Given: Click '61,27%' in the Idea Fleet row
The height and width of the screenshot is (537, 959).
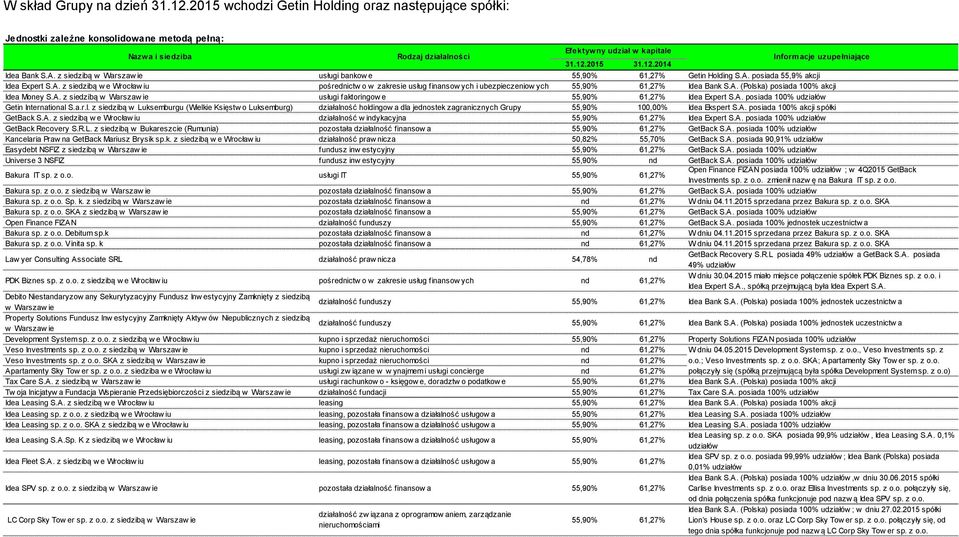Looking at the screenshot, I should [x=652, y=461].
